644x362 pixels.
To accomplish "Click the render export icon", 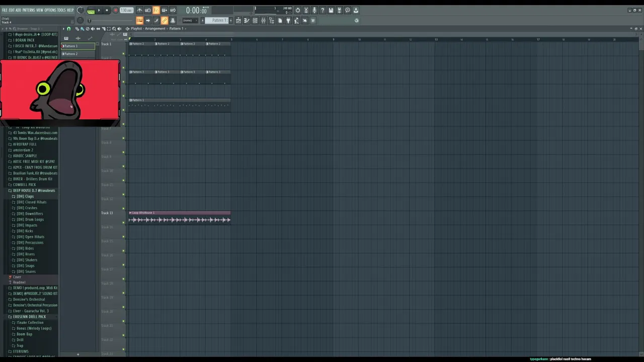I will point(339,10).
